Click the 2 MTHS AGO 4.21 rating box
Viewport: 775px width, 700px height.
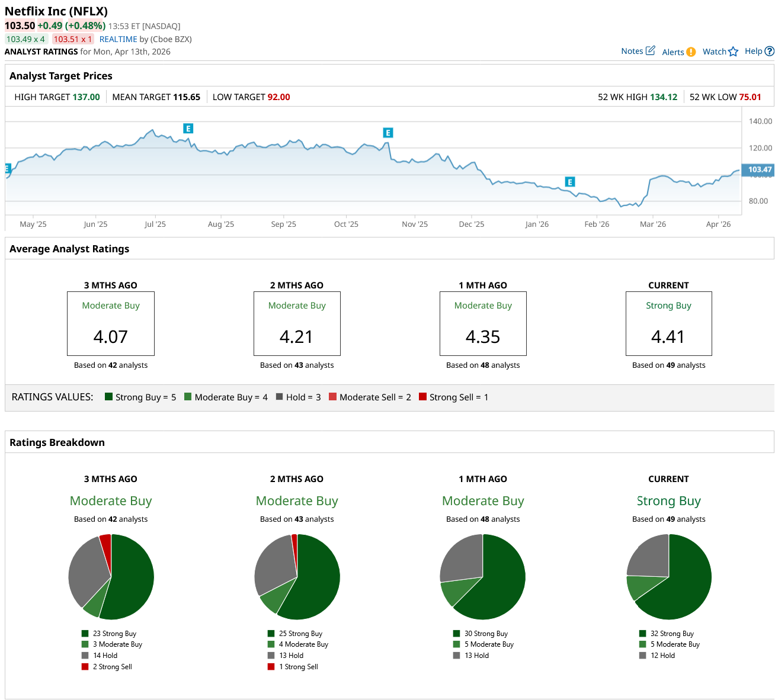[297, 323]
